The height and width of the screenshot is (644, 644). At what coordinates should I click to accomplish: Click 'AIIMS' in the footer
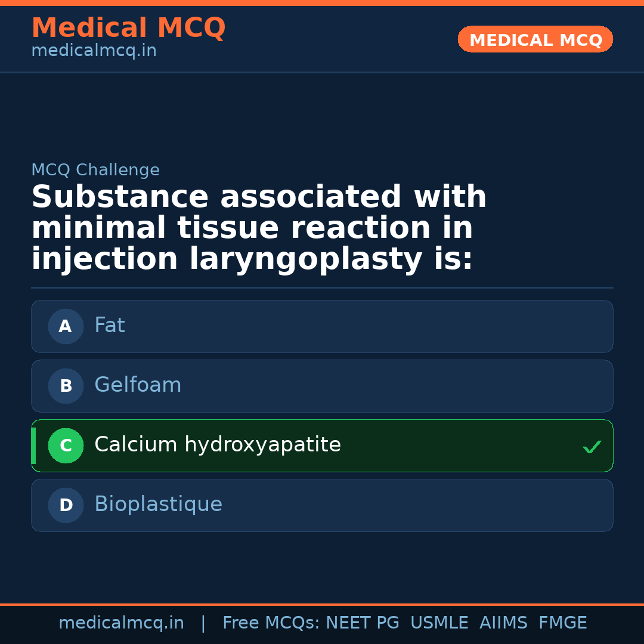(503, 623)
